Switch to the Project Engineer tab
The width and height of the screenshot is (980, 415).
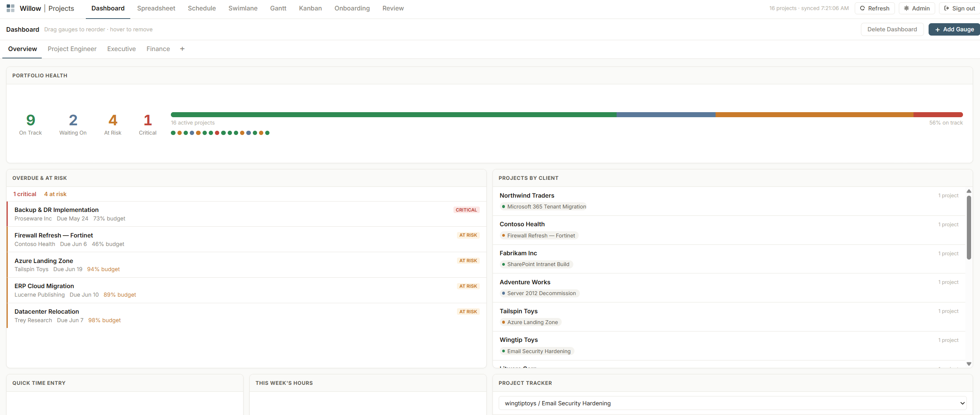(x=72, y=49)
